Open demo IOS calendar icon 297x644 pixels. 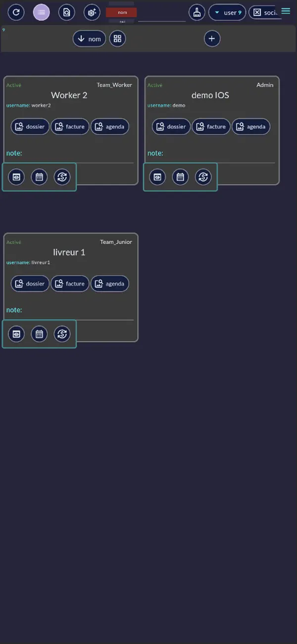(180, 176)
